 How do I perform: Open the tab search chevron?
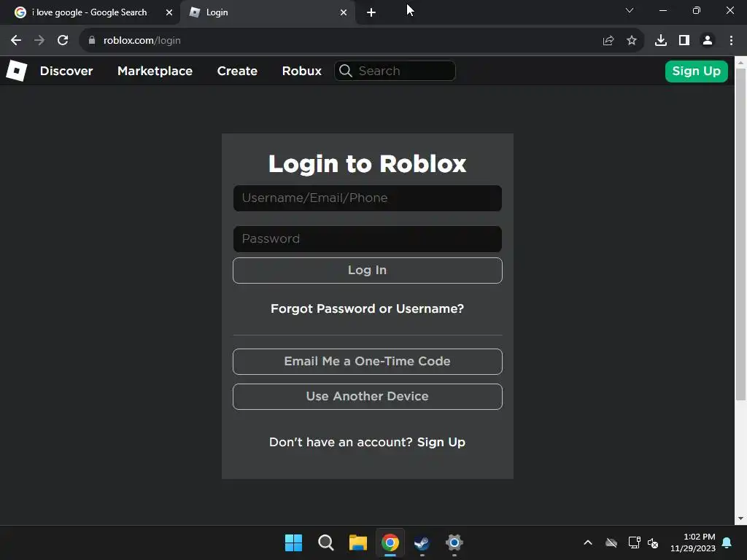[x=630, y=10]
